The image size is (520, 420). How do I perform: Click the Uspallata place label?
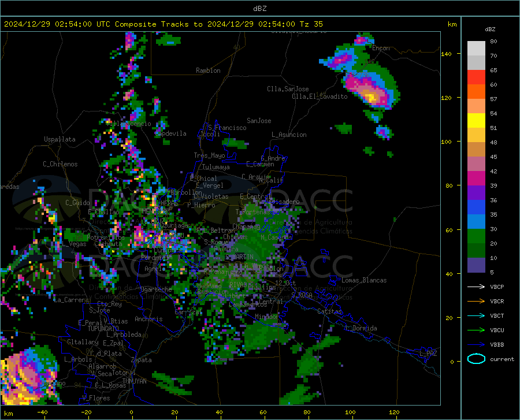click(60, 139)
